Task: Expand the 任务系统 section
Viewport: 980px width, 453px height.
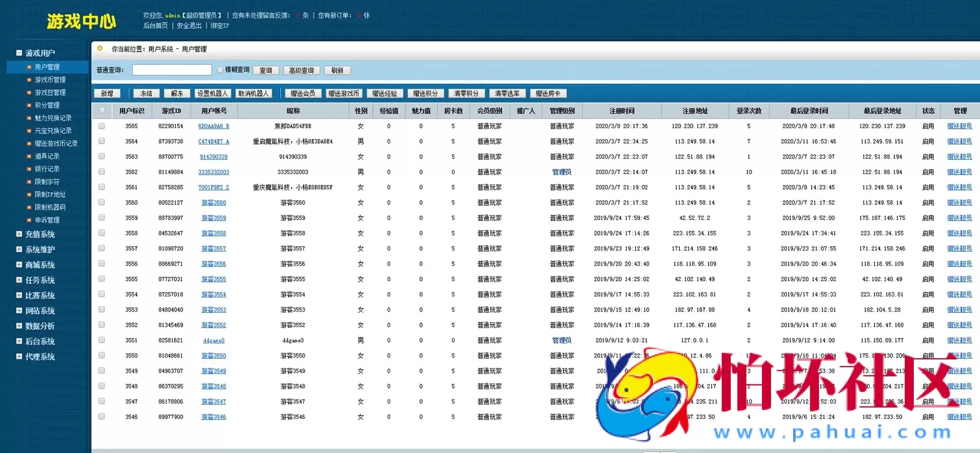Action: [20, 280]
